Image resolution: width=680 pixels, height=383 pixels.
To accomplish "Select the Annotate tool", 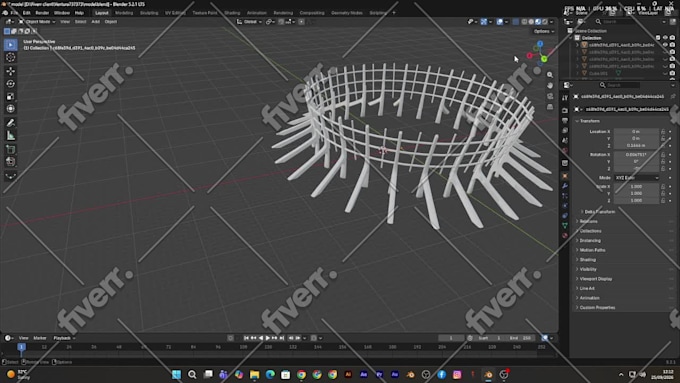I will click(x=11, y=123).
